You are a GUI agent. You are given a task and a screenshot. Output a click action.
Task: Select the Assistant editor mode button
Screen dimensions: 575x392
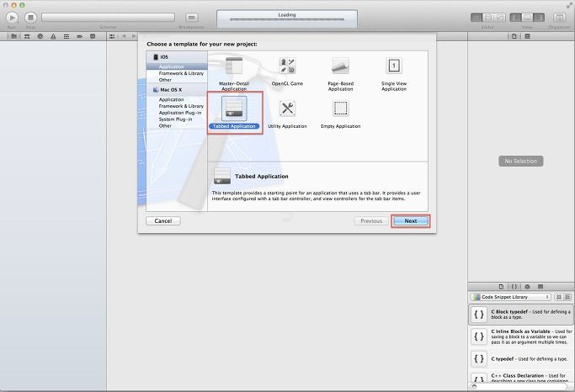[488, 17]
